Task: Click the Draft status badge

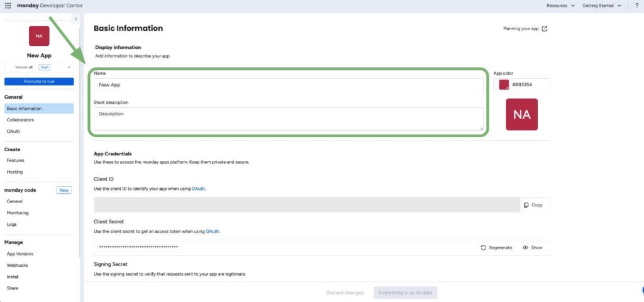Action: 45,67
